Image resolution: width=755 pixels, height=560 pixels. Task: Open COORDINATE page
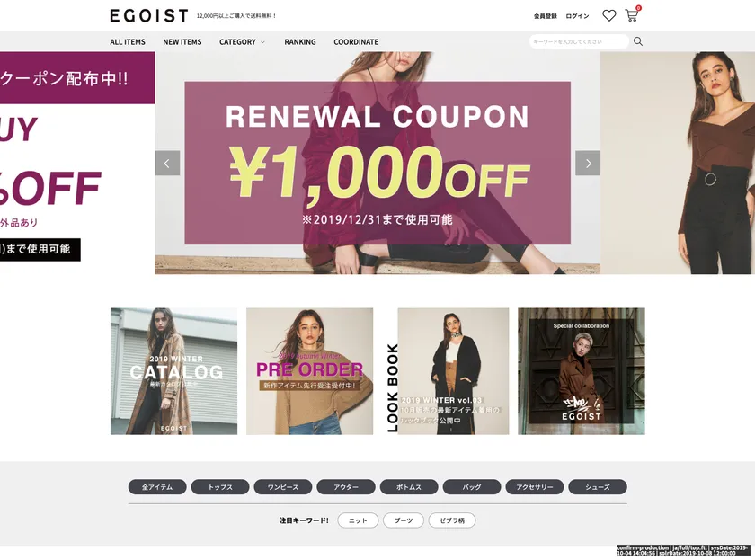click(356, 42)
